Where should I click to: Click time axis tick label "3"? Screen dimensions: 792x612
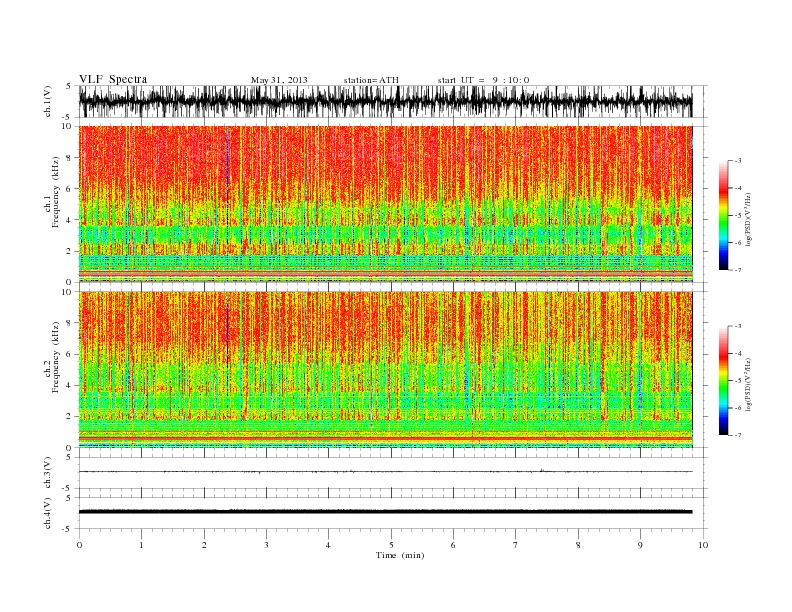pos(266,545)
